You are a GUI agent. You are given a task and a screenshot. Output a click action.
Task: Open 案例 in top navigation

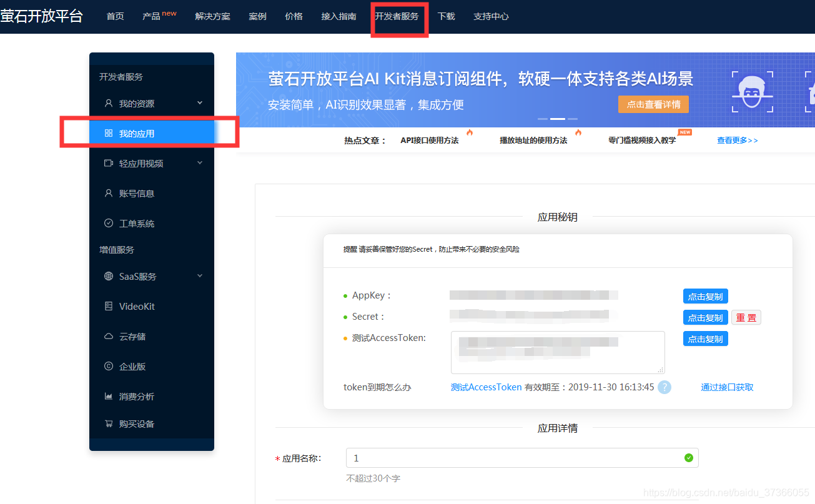(258, 16)
